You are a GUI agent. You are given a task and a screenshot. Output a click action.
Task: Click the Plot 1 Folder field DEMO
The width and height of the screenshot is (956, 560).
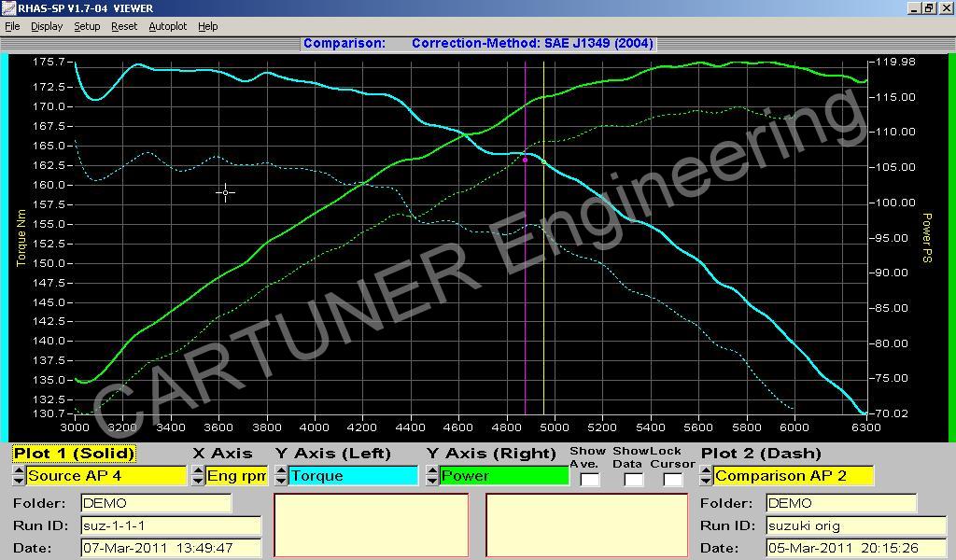[x=156, y=503]
